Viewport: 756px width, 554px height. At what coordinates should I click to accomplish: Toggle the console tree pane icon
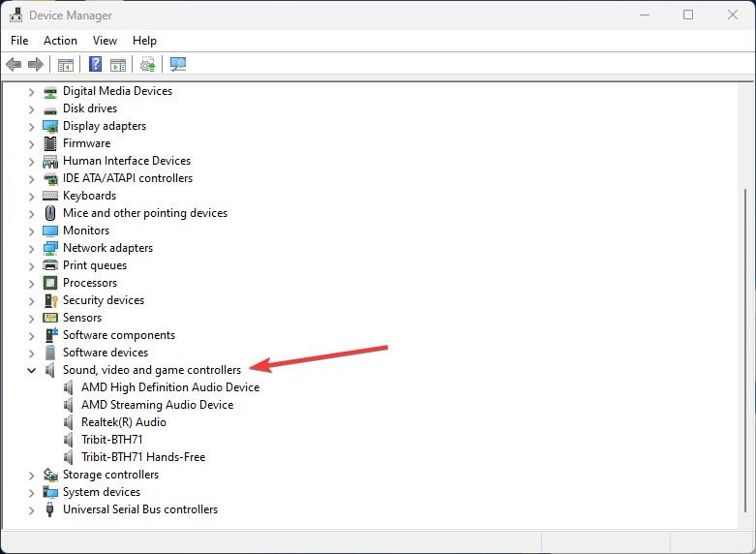(65, 64)
